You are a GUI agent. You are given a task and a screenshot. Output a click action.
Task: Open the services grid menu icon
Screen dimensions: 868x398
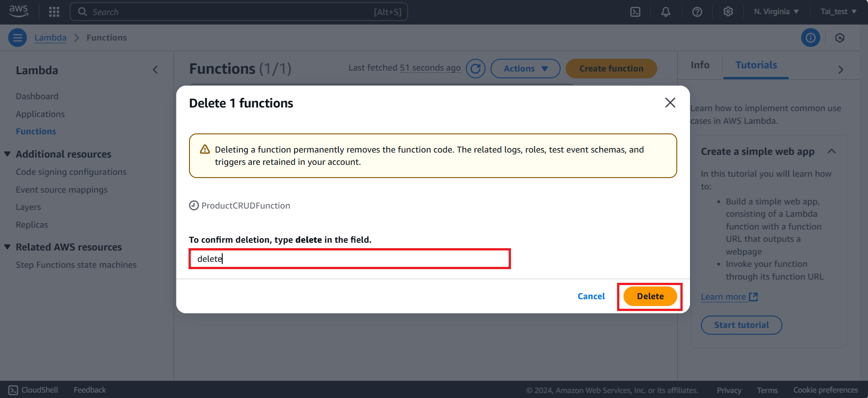54,12
